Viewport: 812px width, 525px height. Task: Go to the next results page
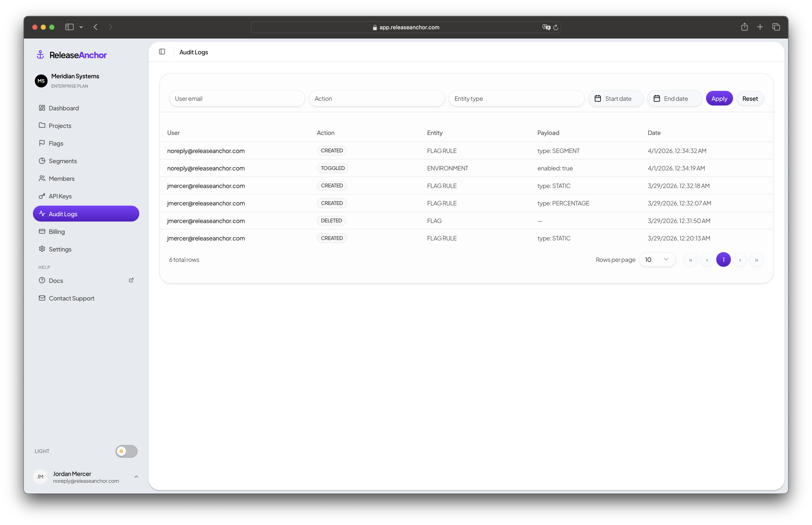click(740, 260)
